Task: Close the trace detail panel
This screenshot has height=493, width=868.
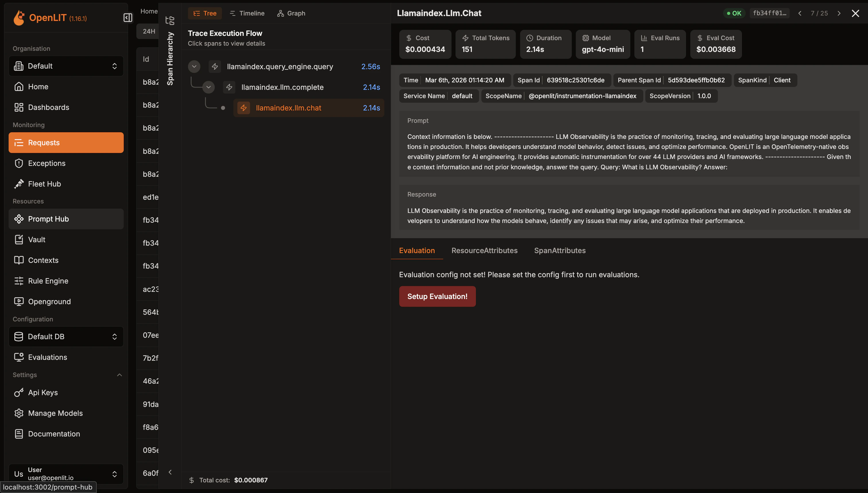Action: click(855, 13)
